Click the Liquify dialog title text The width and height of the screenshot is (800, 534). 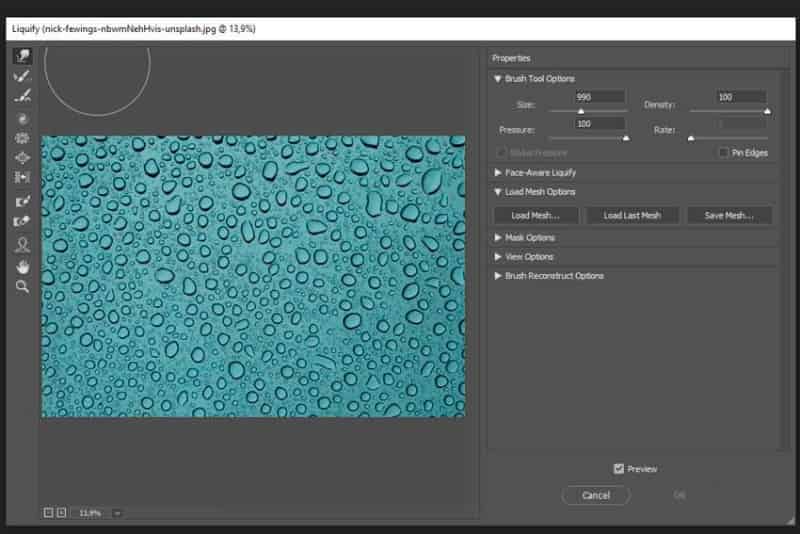[134, 29]
